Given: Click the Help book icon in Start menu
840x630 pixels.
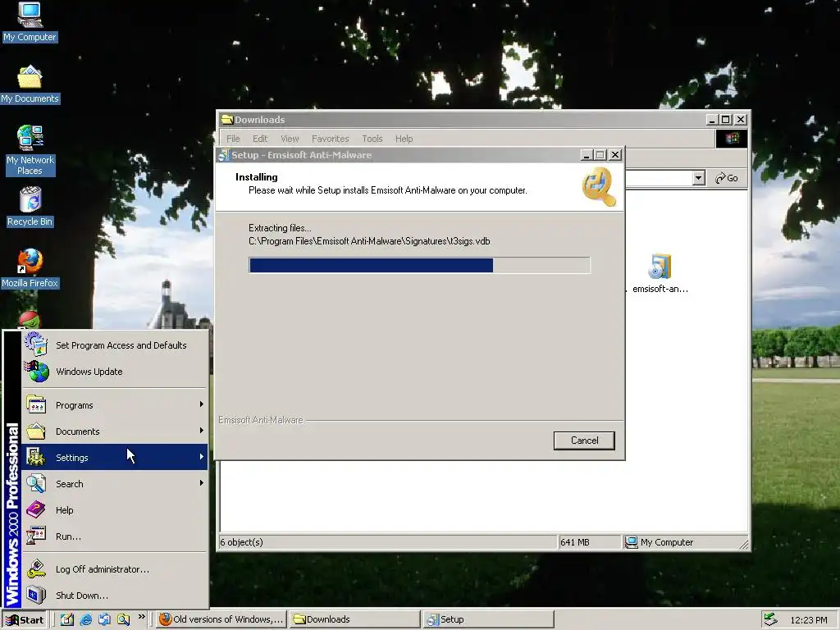Looking at the screenshot, I should coord(36,509).
